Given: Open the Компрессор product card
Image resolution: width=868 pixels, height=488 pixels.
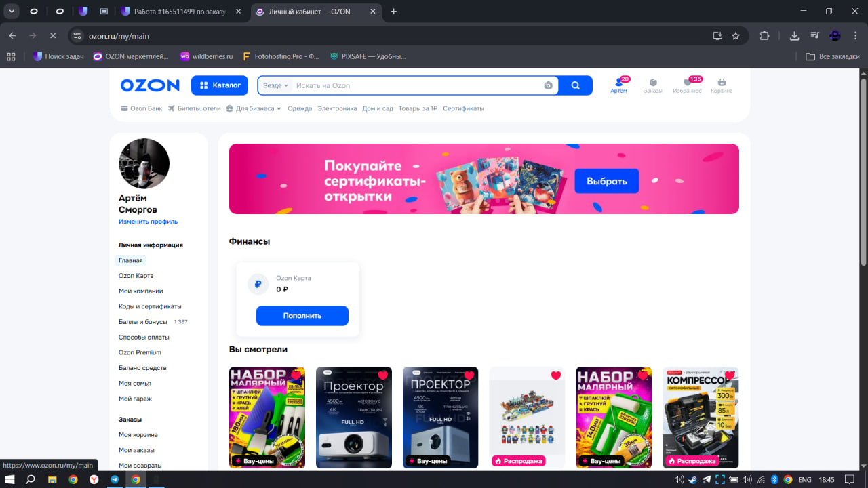Looking at the screenshot, I should tap(701, 418).
